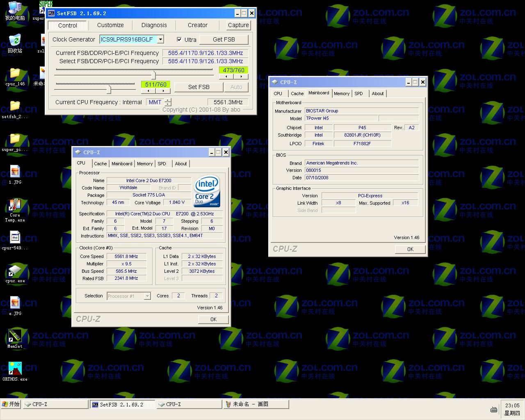This screenshot has height=420, width=525.
Task: Open the Capture tab in SetFSB
Action: [x=238, y=25]
